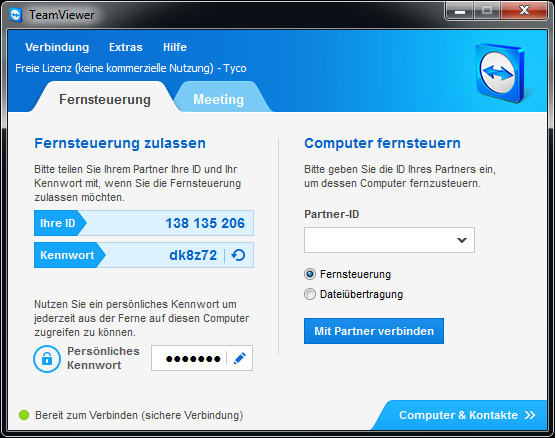The image size is (556, 438).
Task: Edit personal password with pencil icon
Action: tap(240, 358)
